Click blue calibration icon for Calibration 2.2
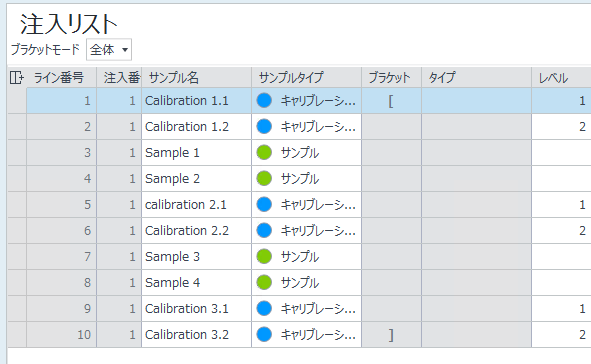 click(264, 231)
